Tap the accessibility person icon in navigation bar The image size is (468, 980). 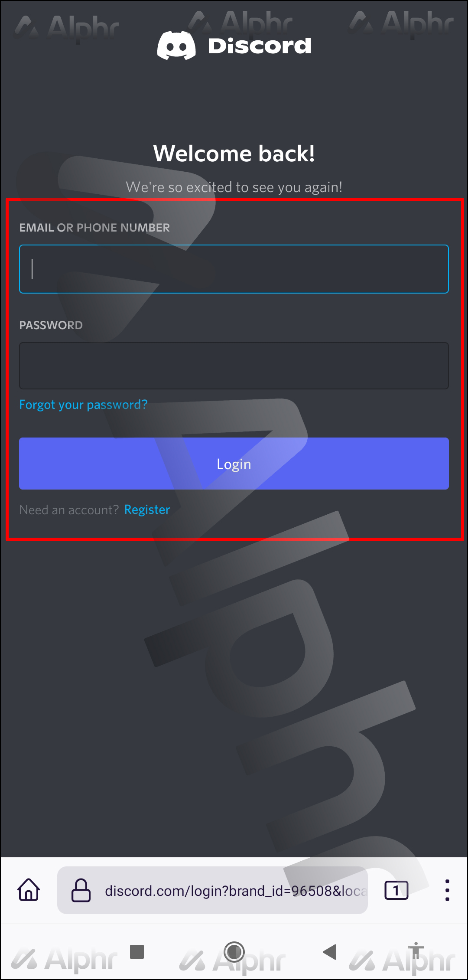coord(416,951)
